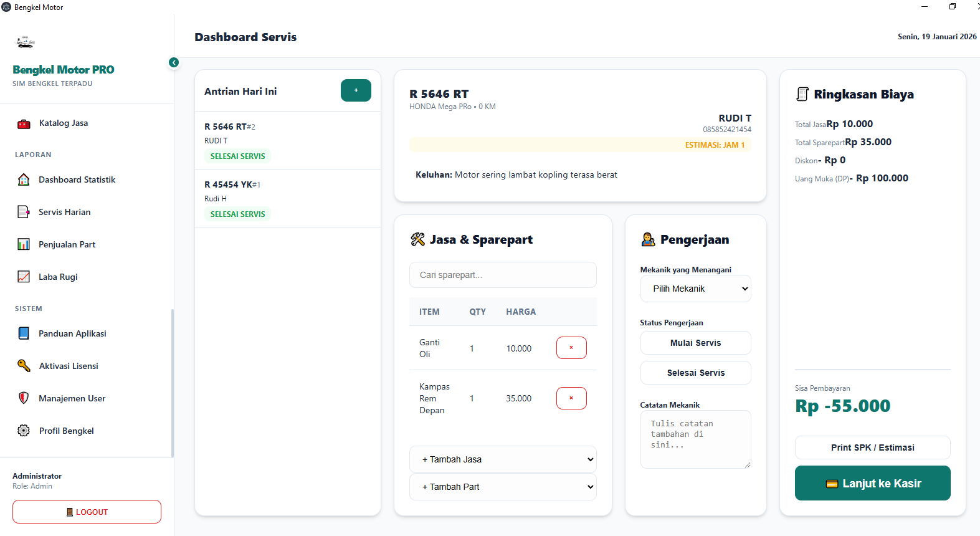Click the Aktivasi Lisensi key icon

click(x=24, y=366)
